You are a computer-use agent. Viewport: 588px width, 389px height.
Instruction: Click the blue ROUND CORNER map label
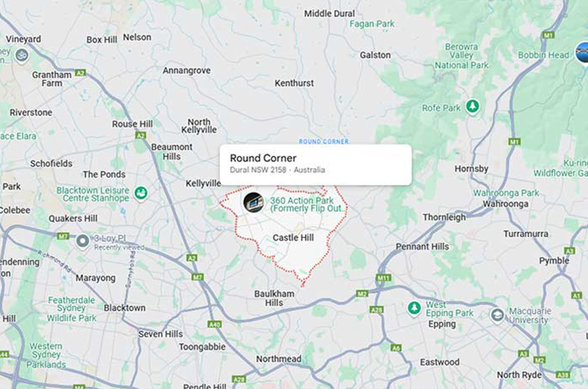[323, 141]
